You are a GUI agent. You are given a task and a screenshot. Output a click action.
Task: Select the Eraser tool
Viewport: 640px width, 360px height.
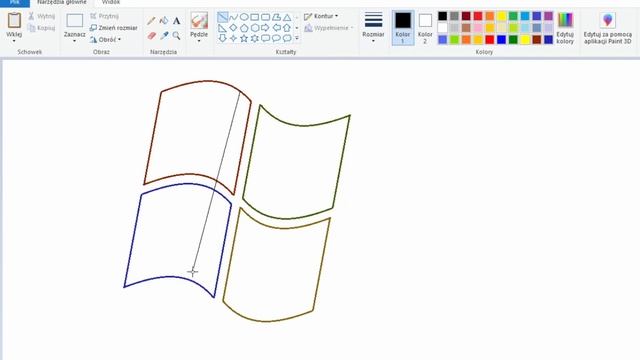[x=151, y=36]
